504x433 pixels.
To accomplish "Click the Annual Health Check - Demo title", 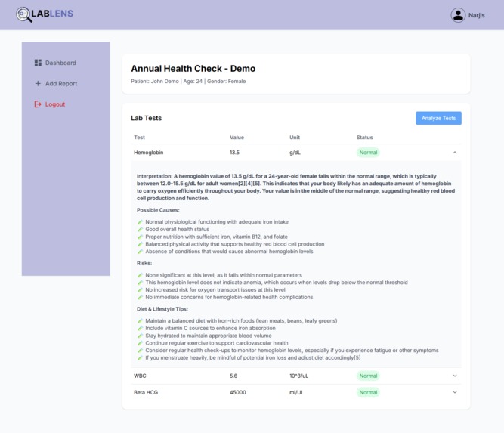I will [193, 69].
